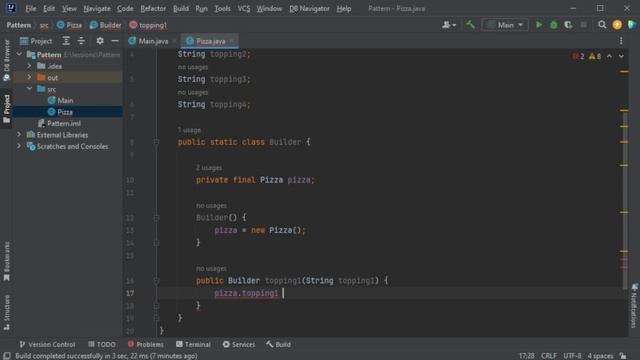Click Builder breadcrumb in navigation bar
The height and width of the screenshot is (360, 640).
(x=105, y=25)
